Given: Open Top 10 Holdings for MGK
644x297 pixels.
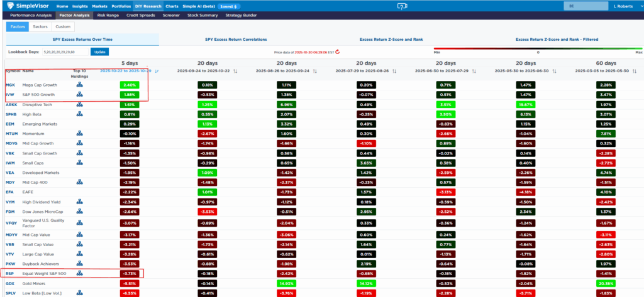Looking at the screenshot, I should pyautogui.click(x=80, y=84).
